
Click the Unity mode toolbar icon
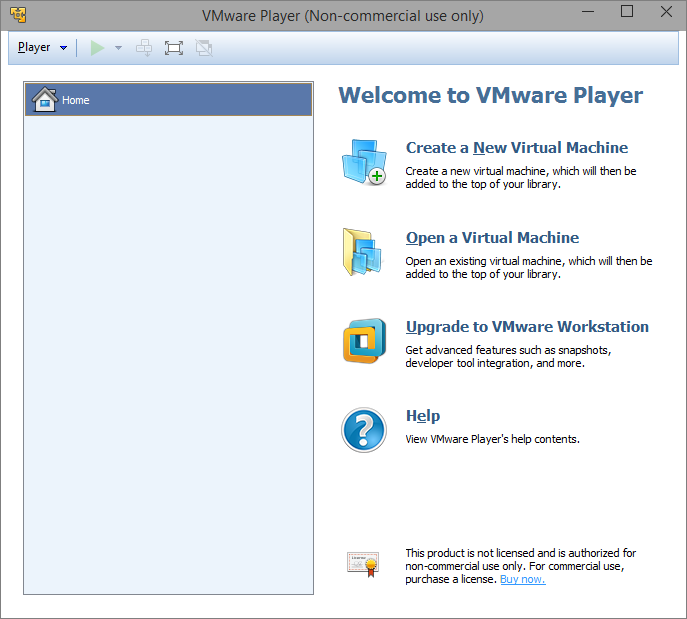tap(204, 48)
